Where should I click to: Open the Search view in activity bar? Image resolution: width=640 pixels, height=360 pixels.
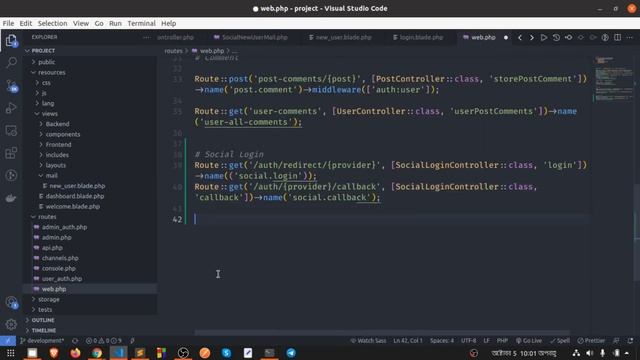pos(11,62)
